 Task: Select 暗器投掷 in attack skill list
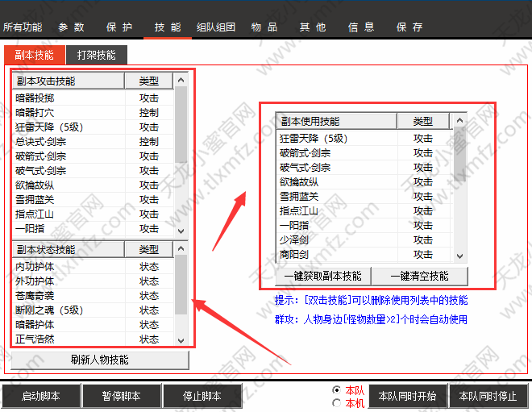[x=93, y=98]
